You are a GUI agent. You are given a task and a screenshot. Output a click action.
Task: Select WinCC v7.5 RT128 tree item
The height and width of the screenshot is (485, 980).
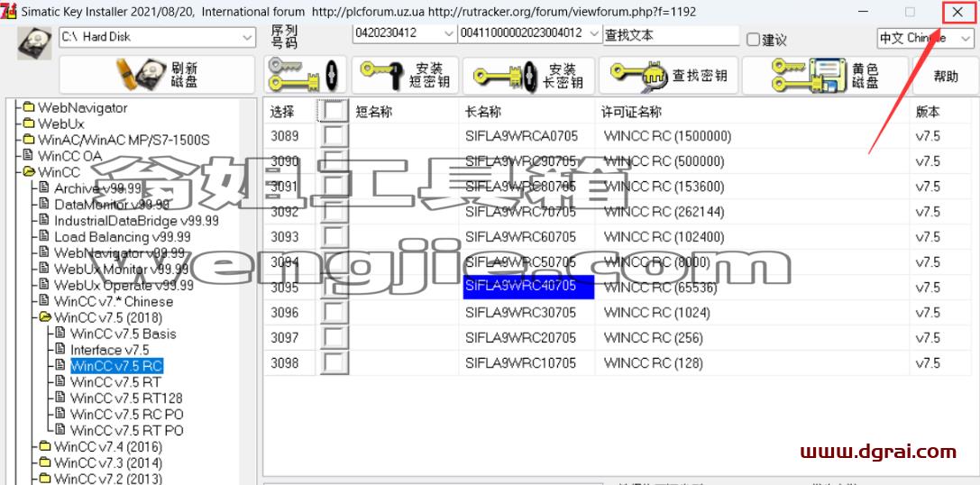click(x=126, y=398)
